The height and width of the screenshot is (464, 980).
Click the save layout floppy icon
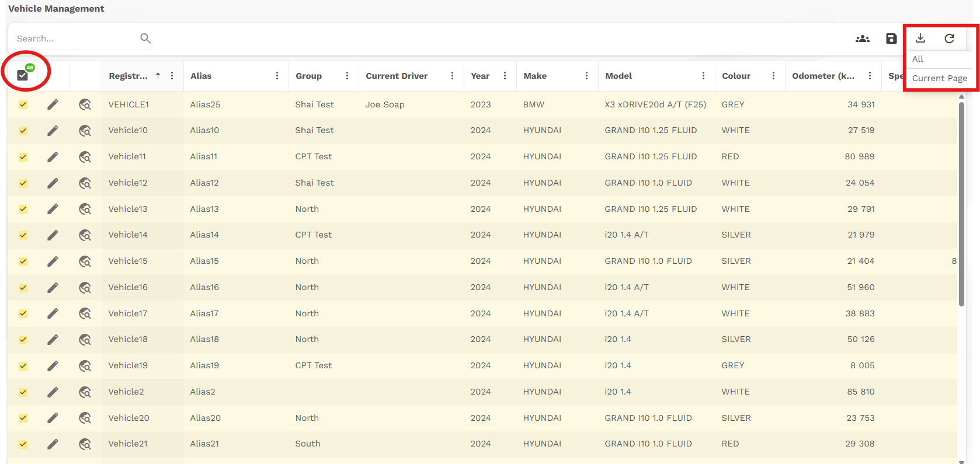click(x=891, y=39)
